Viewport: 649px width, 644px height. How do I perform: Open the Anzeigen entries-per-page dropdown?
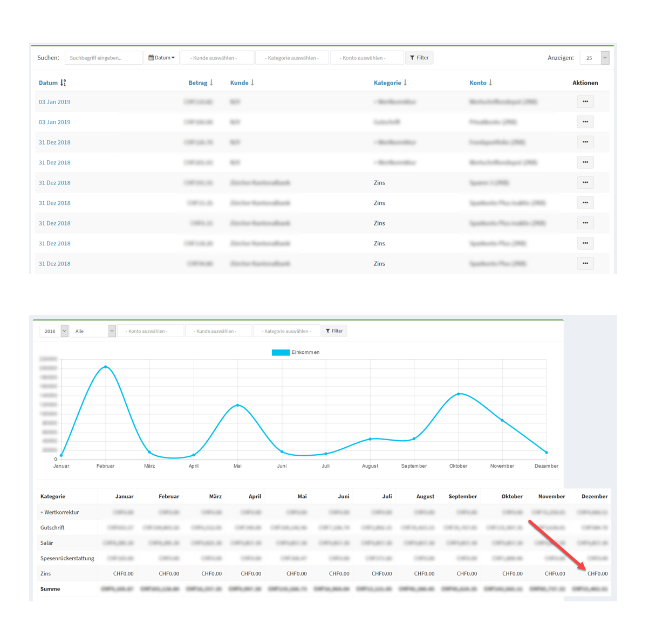click(595, 57)
